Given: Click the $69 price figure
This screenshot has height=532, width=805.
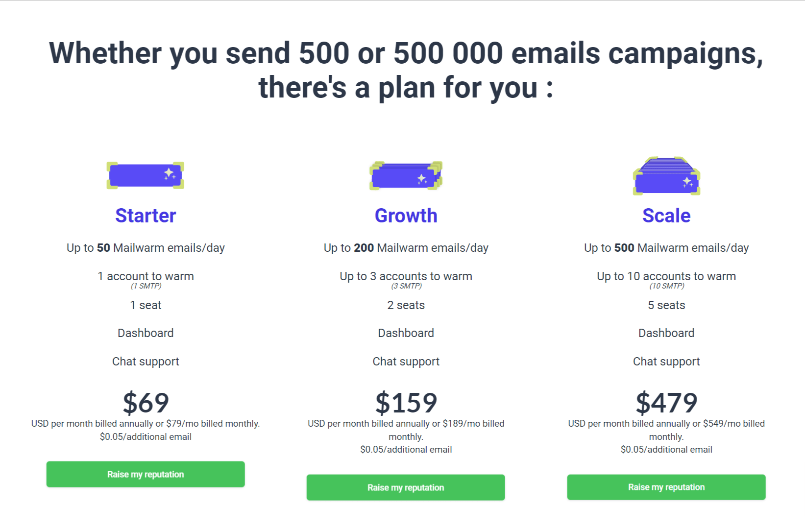Looking at the screenshot, I should (146, 403).
